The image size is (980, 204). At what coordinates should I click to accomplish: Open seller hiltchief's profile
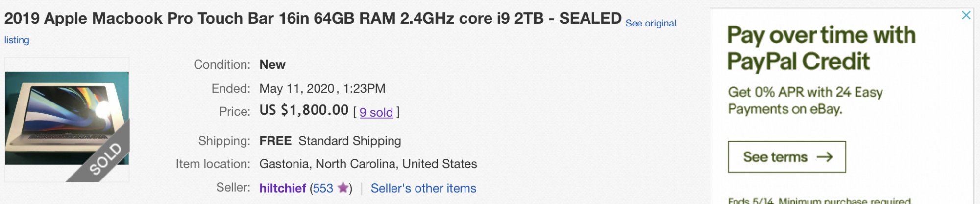tap(282, 188)
